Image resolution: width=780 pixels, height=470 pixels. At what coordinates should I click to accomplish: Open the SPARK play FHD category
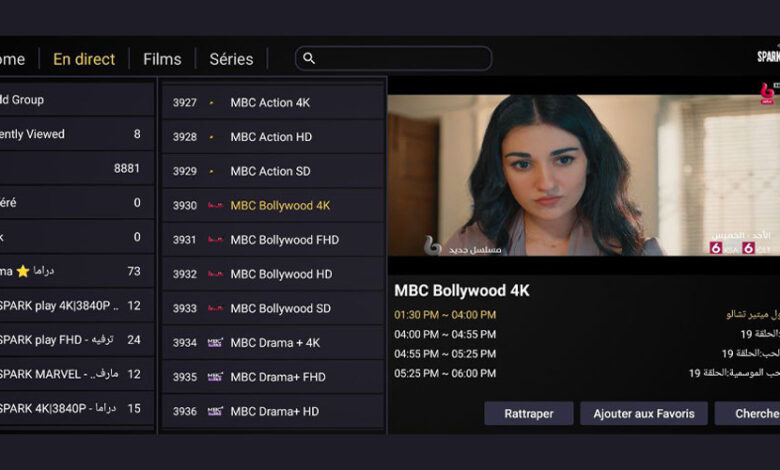(70, 339)
